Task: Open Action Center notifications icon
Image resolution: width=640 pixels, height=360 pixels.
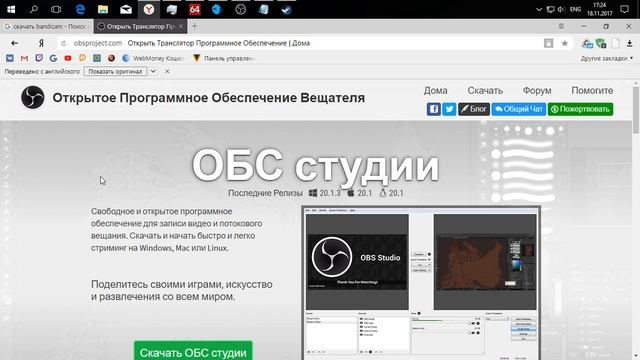Action: pos(624,9)
